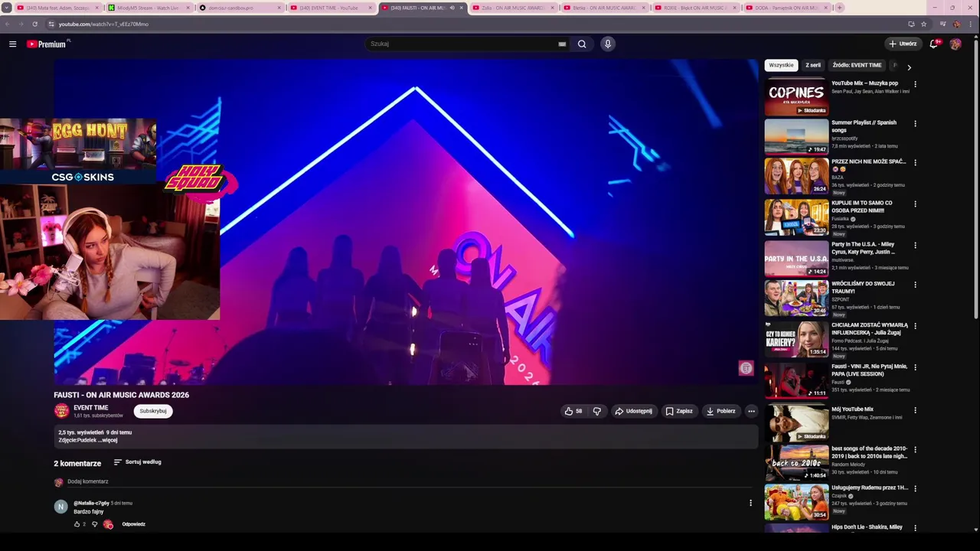Open options for PRZEZ NICH NIE MOŻE SPAĆ video
The height and width of the screenshot is (551, 980).
point(915,162)
